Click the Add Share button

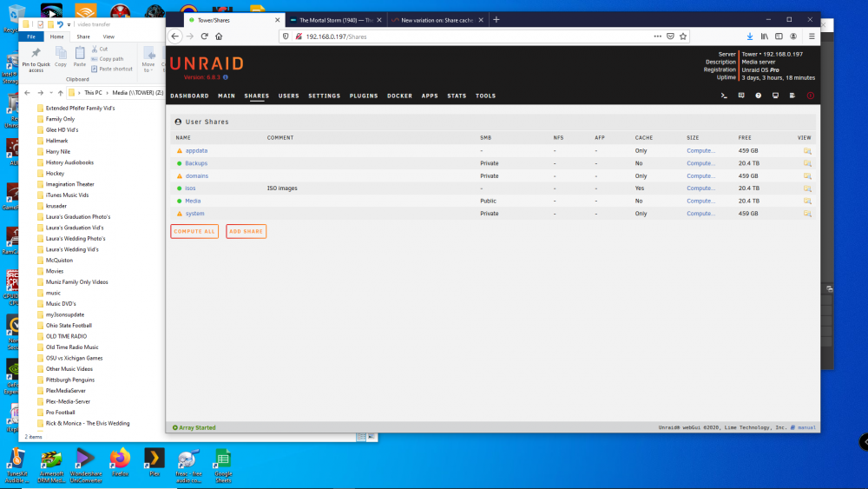246,232
